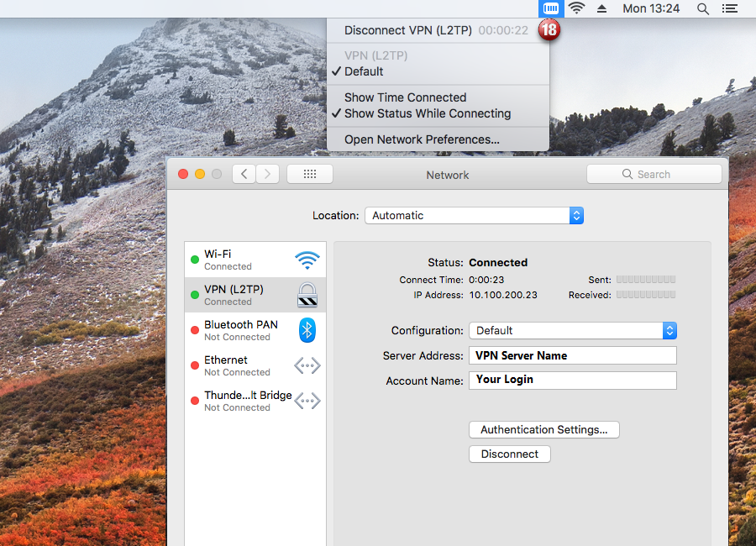Click the Search field in Network window
This screenshot has height=546, width=756.
pyautogui.click(x=654, y=174)
